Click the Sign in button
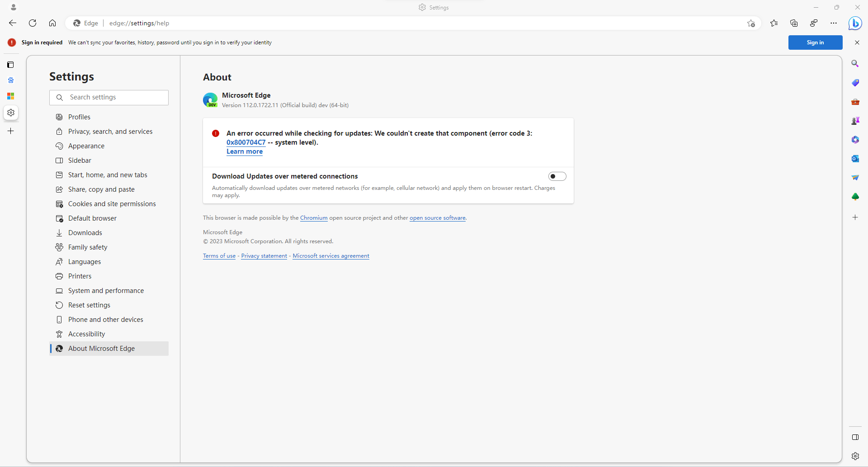 point(815,42)
